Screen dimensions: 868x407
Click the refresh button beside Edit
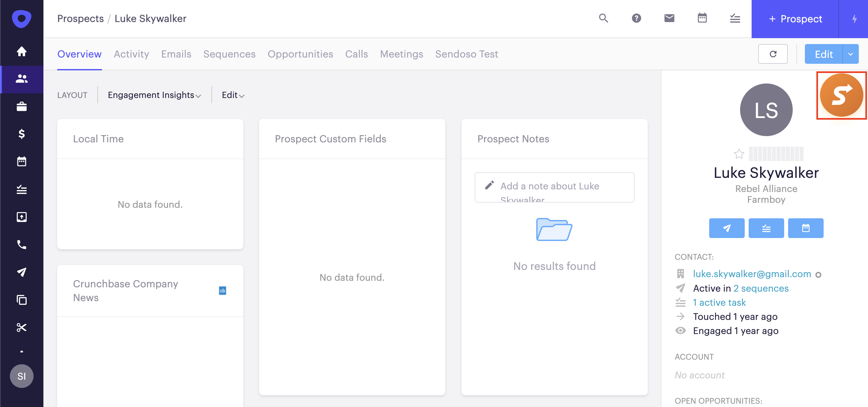(773, 54)
